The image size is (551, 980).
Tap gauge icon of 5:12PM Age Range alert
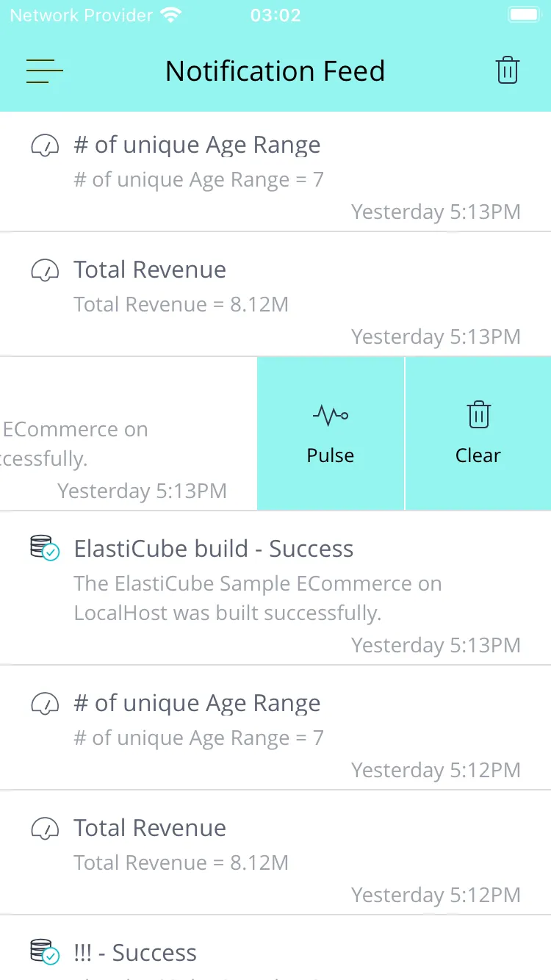pyautogui.click(x=45, y=704)
